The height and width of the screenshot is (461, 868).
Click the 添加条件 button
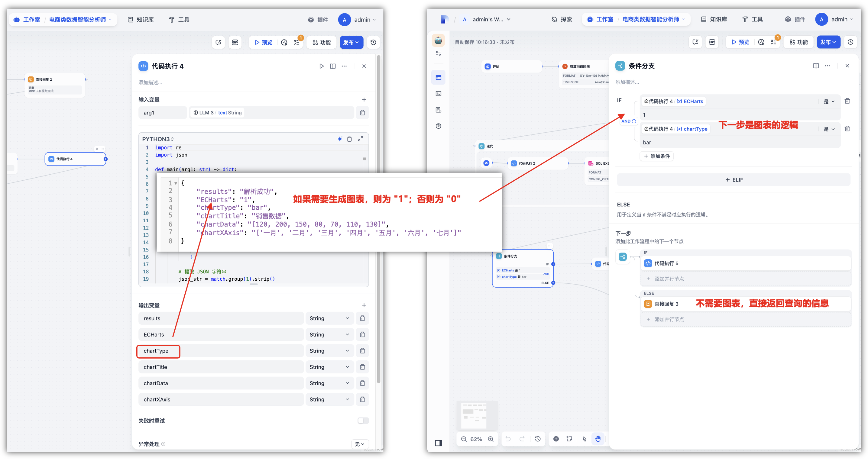(656, 156)
